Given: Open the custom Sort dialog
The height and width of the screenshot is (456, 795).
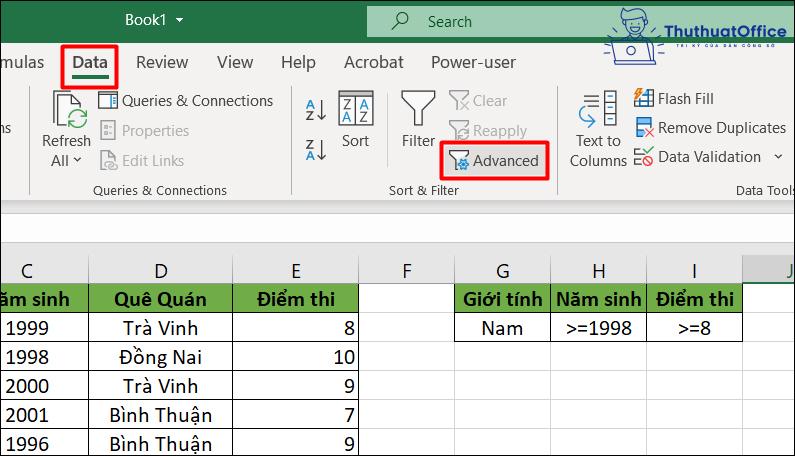Looking at the screenshot, I should pos(355,119).
